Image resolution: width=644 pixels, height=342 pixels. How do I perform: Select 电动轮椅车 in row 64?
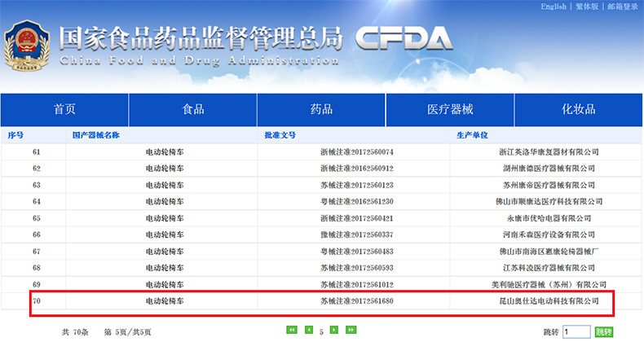(165, 202)
